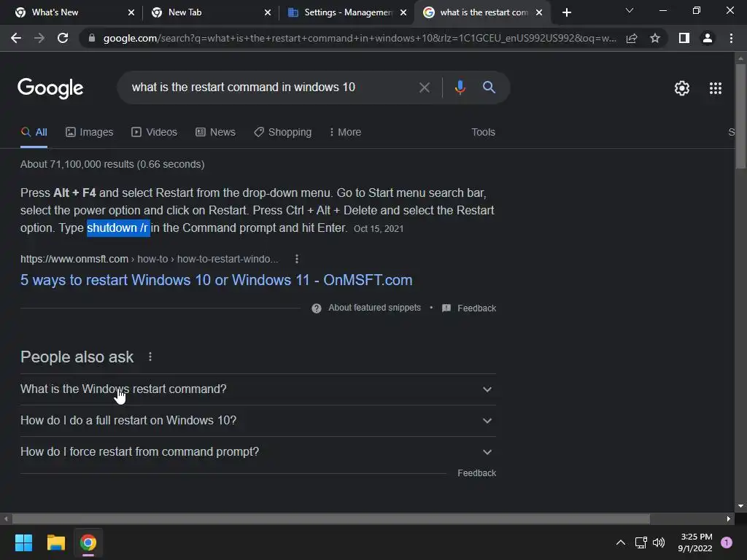Switch to Settings - Management tab
747x560 pixels.
[x=348, y=12]
